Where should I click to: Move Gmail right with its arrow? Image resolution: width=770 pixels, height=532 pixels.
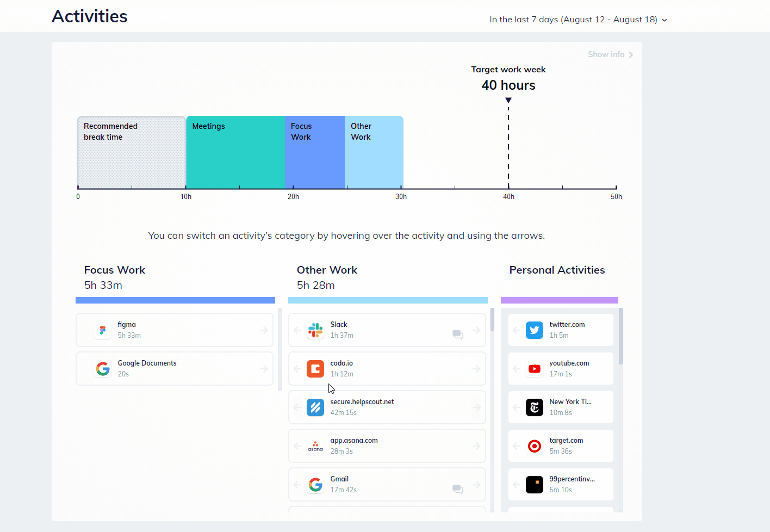[476, 485]
